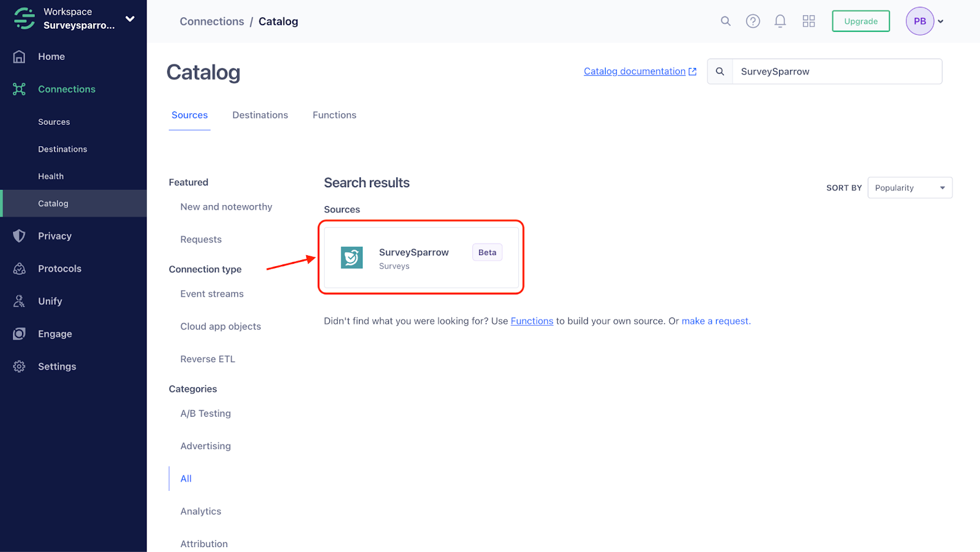Select the Cloud app objects filter

pyautogui.click(x=221, y=327)
